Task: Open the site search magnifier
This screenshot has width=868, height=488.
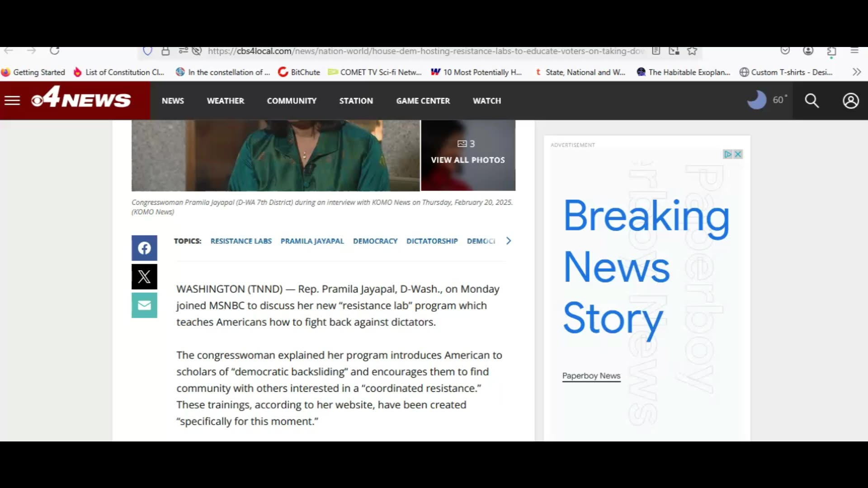Action: click(811, 100)
